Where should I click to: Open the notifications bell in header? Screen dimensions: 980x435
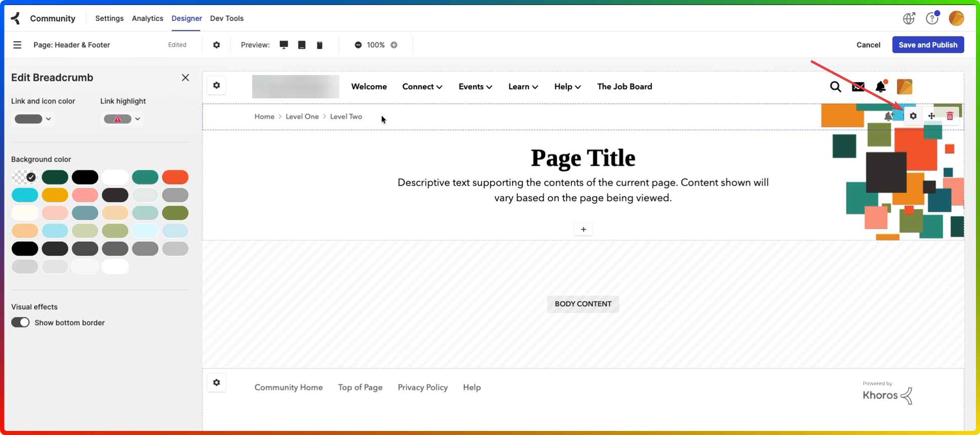click(881, 87)
